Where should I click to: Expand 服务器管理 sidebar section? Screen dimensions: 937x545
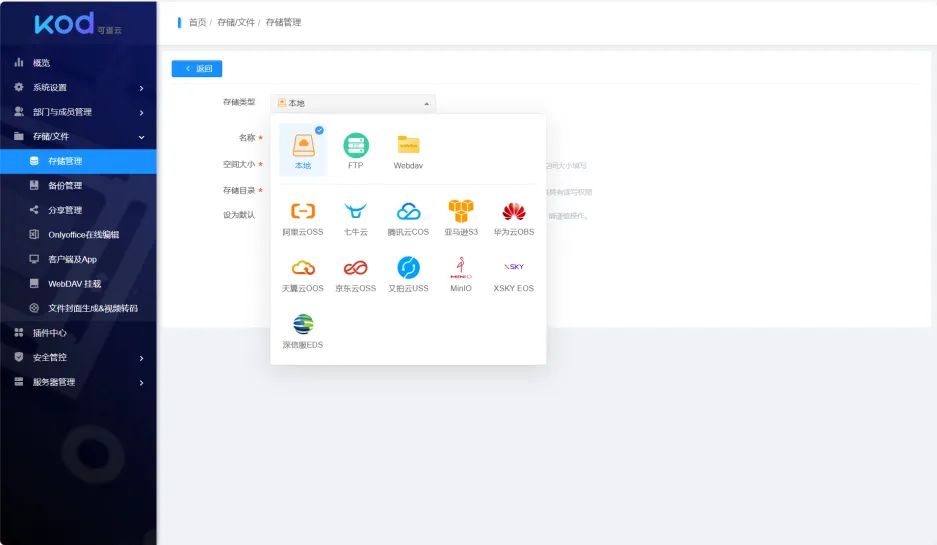(78, 382)
